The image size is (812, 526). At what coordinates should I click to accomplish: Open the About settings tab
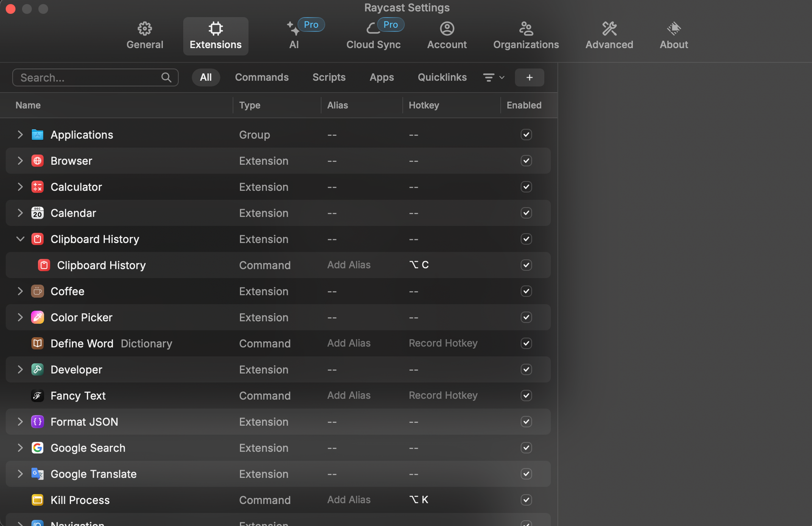tap(674, 36)
